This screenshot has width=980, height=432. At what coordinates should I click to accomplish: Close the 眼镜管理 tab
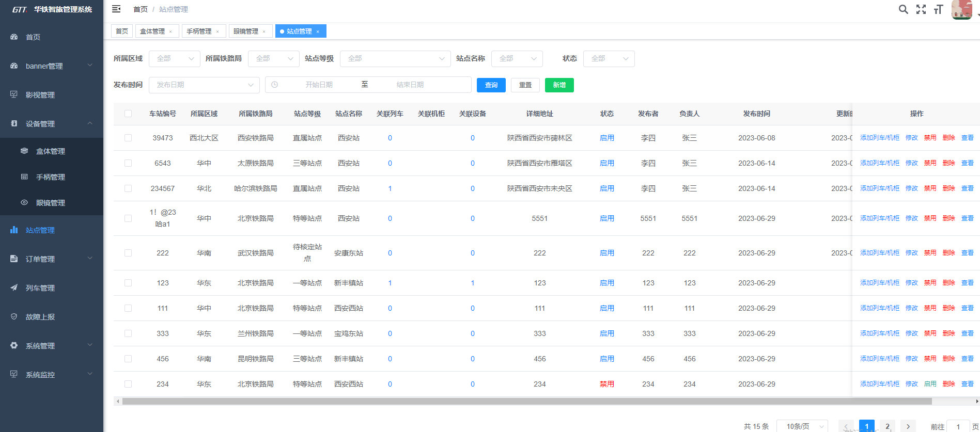coord(264,31)
